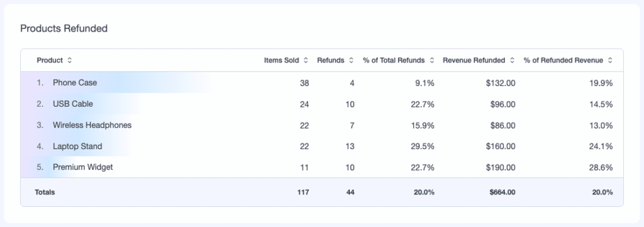
Task: Click rank number 5. beside Premium Widget
Action: point(40,167)
